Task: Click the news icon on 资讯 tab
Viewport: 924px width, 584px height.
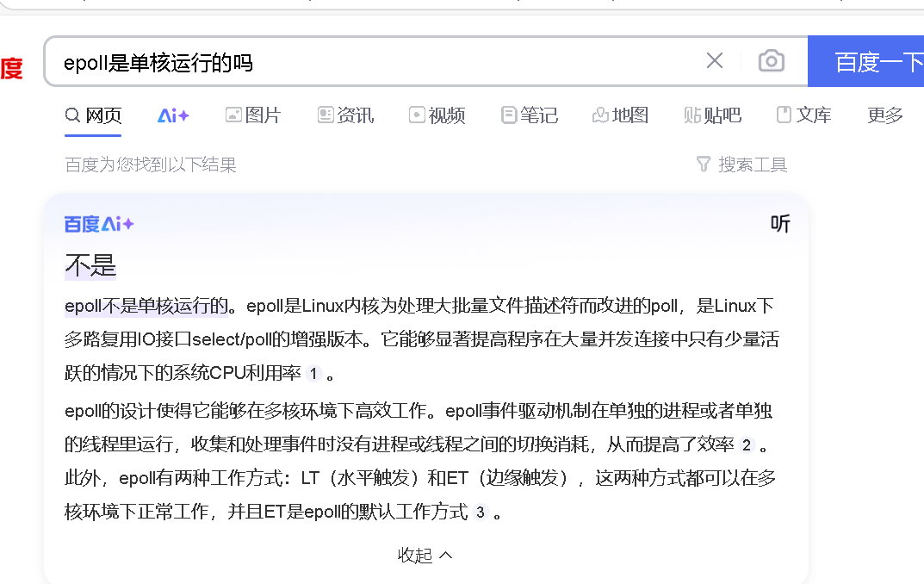Action: click(326, 115)
